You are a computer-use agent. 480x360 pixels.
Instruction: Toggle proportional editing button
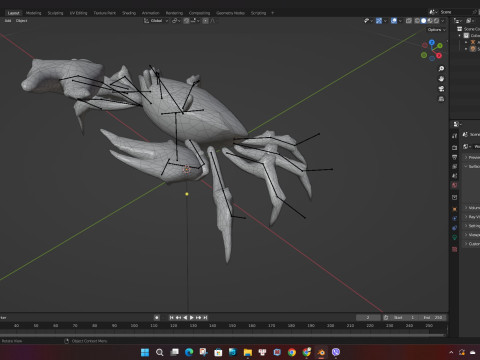[205, 21]
